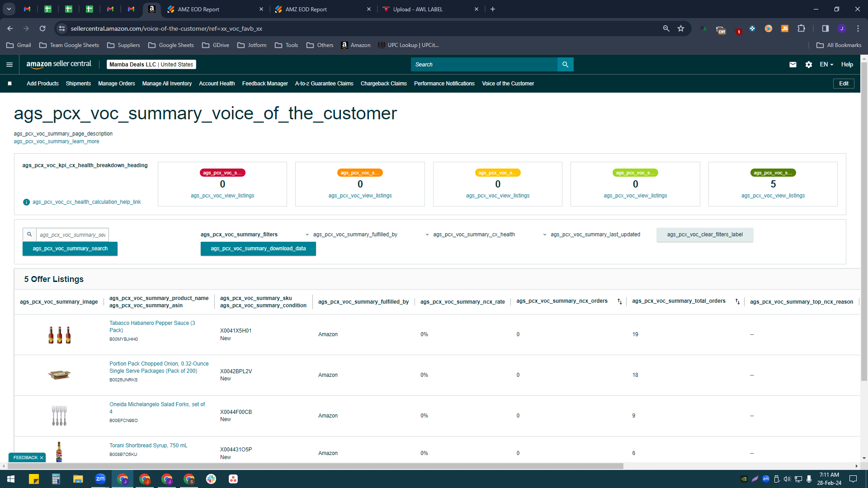Open the Chrome side panel icon
The height and width of the screenshot is (488, 868).
pyautogui.click(x=826, y=28)
